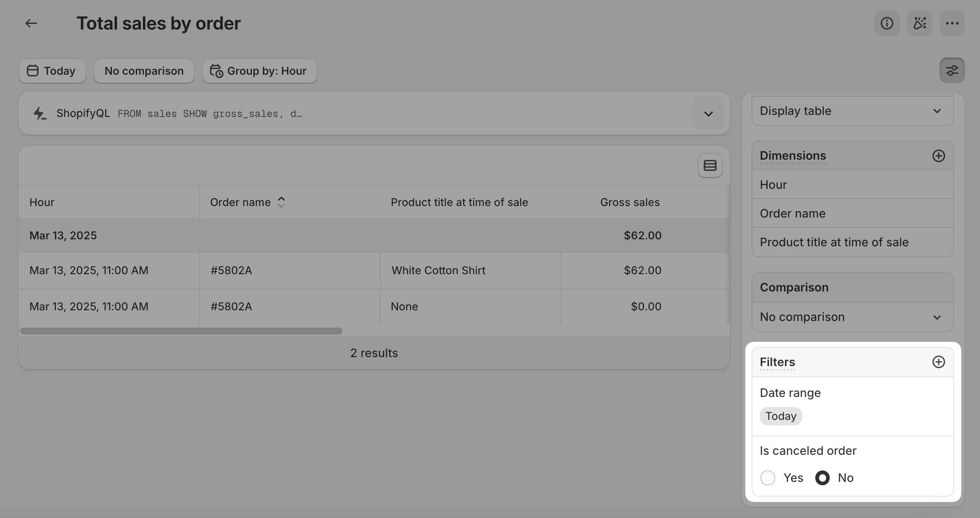The width and height of the screenshot is (980, 518).
Task: Open the Group by: Hour selector
Action: pos(260,71)
